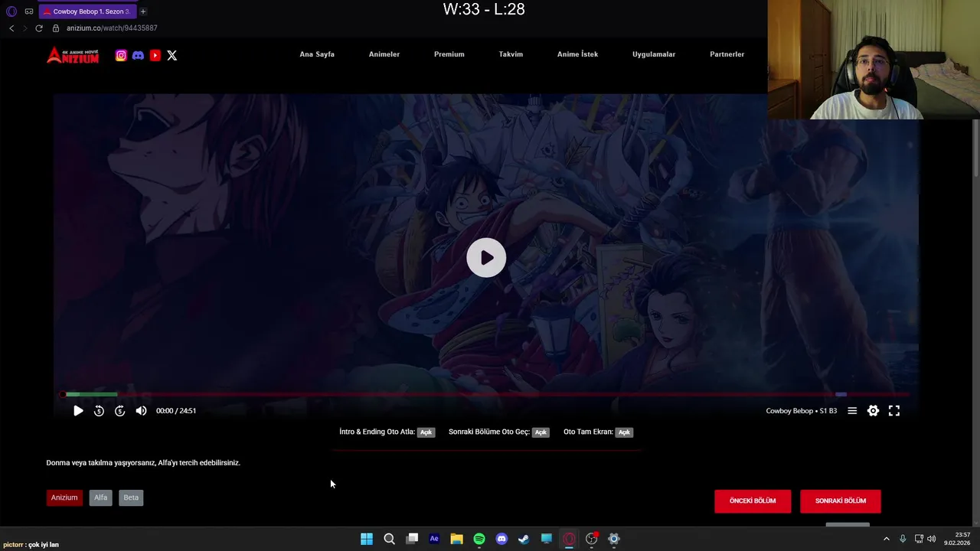Screen dimensions: 980x551
Task: Open the Opera GX menu icon
Action: coord(11,11)
